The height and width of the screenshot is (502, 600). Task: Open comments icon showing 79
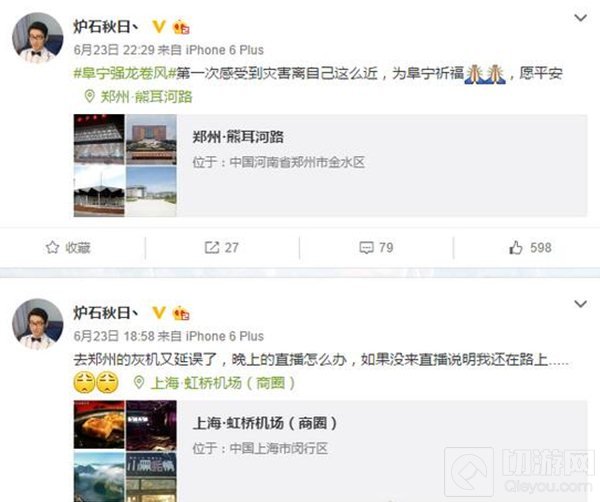(x=366, y=248)
